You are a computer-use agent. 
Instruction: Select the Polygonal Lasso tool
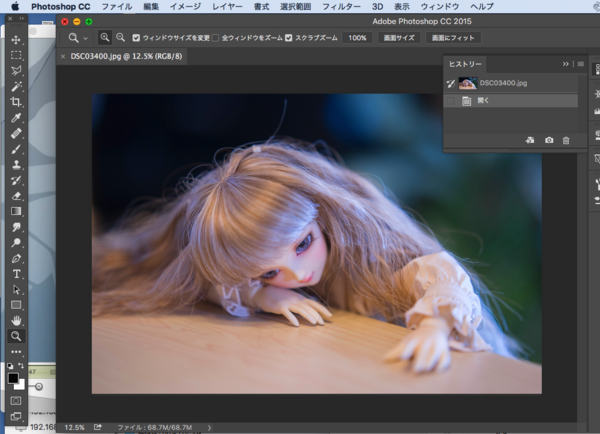point(16,71)
